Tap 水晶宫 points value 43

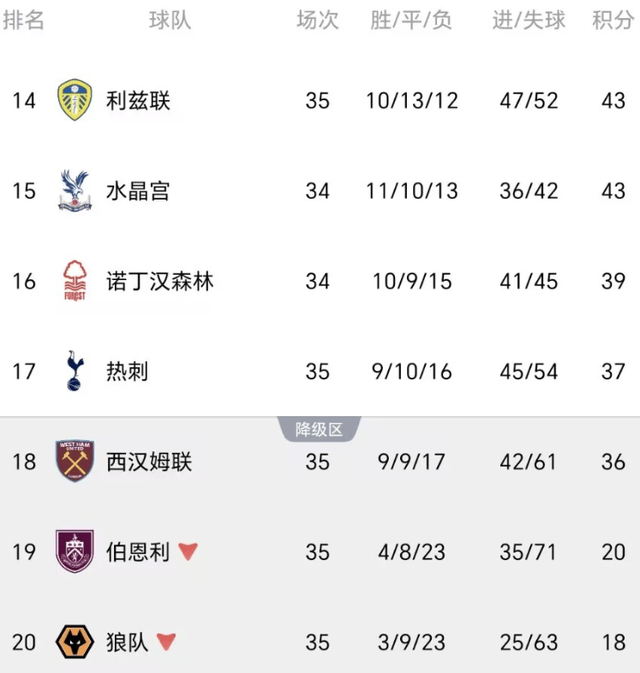613,191
